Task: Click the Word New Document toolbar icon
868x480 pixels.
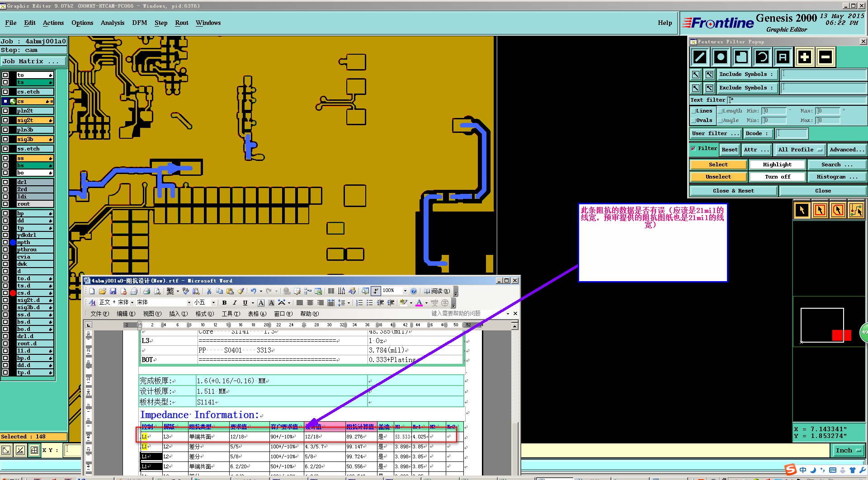Action: tap(92, 291)
